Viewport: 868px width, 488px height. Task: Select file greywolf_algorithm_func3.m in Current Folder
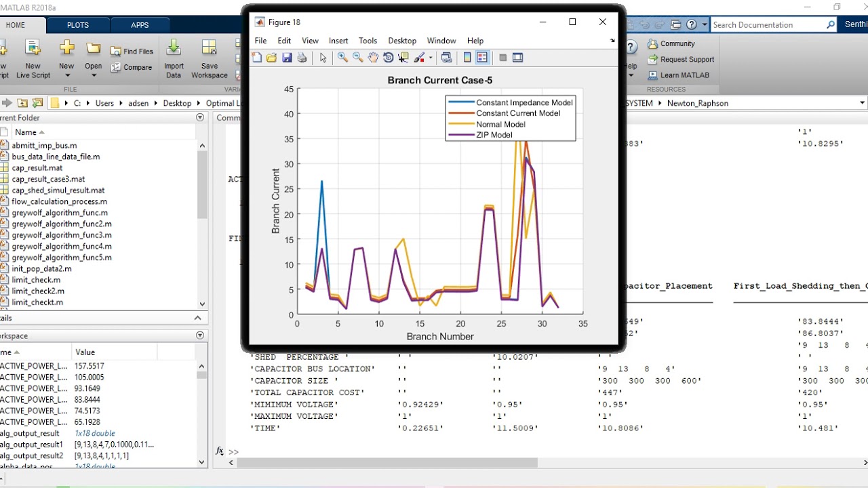click(x=62, y=235)
